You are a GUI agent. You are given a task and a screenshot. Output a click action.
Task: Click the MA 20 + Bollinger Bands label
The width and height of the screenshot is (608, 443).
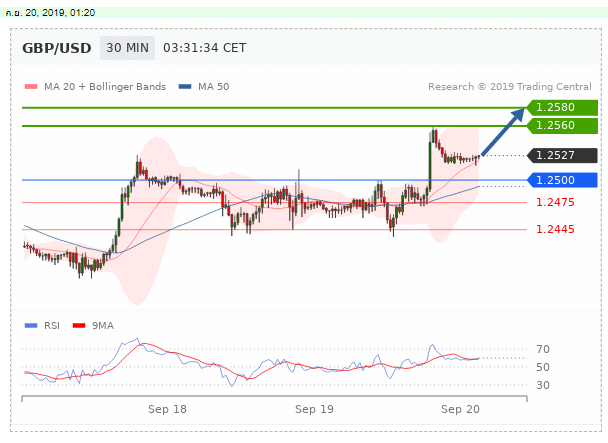pyautogui.click(x=105, y=87)
